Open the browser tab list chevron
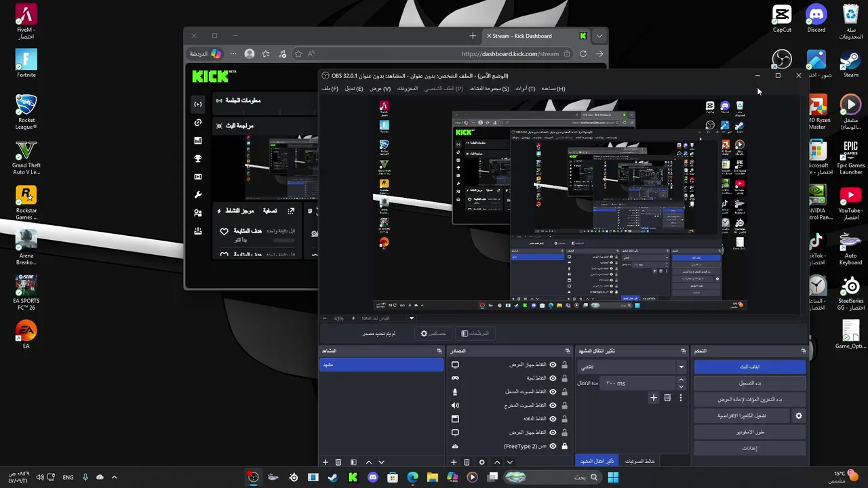 [x=599, y=36]
